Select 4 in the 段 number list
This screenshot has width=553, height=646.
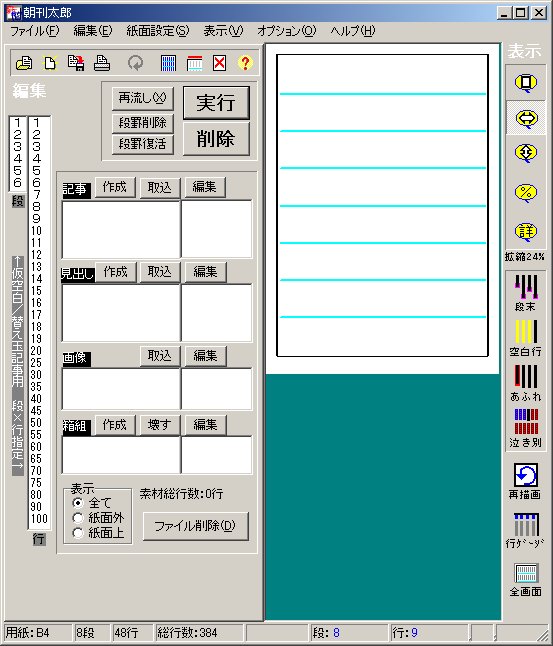[17, 158]
